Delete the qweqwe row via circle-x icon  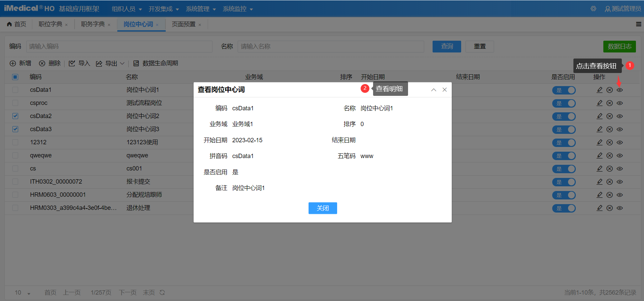[609, 155]
